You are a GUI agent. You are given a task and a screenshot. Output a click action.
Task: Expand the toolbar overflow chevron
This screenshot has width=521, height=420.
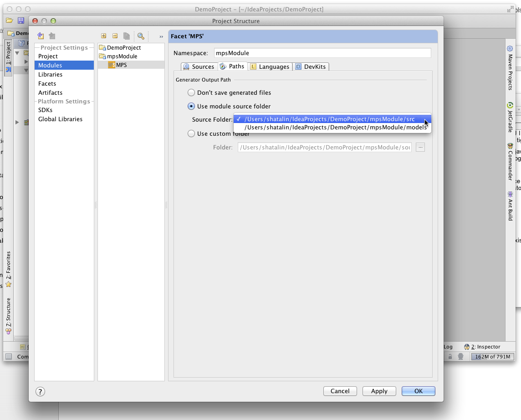coord(161,36)
